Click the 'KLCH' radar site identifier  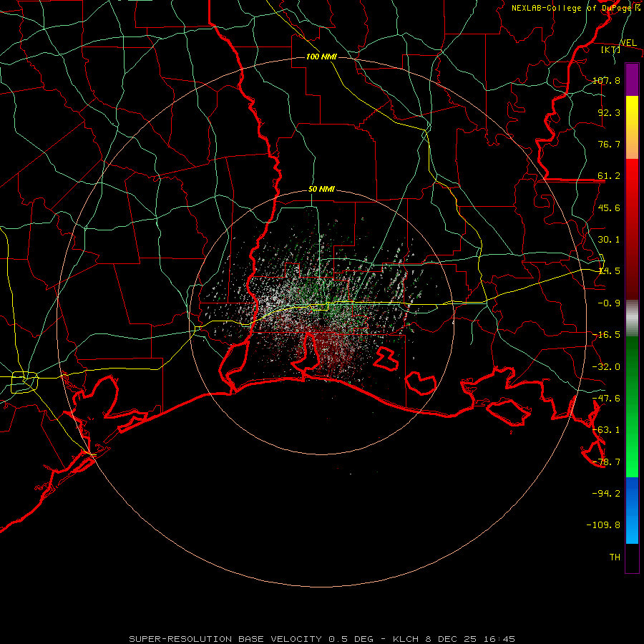pos(406,639)
